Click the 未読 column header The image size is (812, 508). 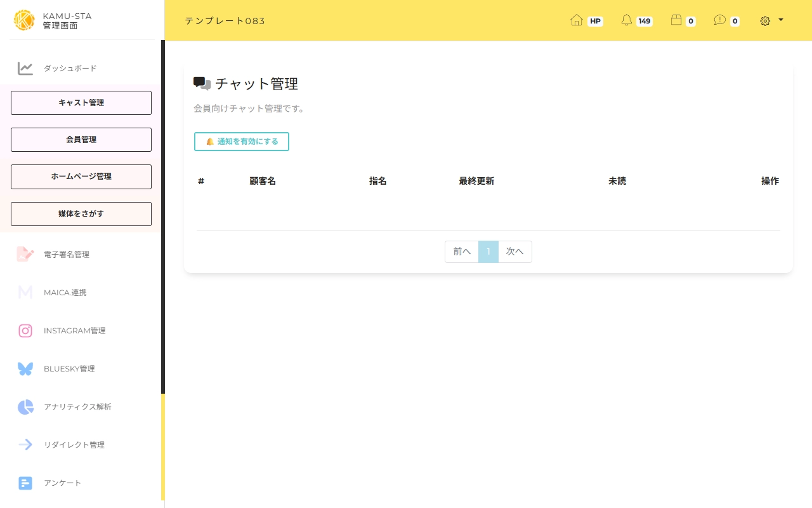tap(617, 181)
